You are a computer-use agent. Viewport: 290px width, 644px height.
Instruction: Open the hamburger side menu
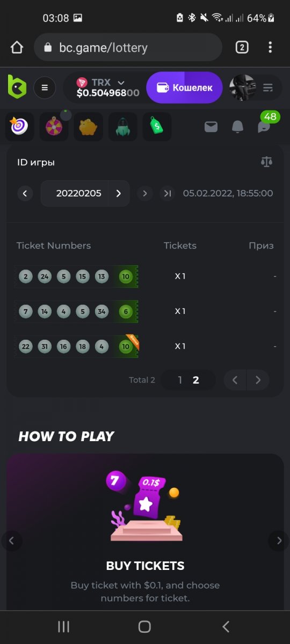45,87
